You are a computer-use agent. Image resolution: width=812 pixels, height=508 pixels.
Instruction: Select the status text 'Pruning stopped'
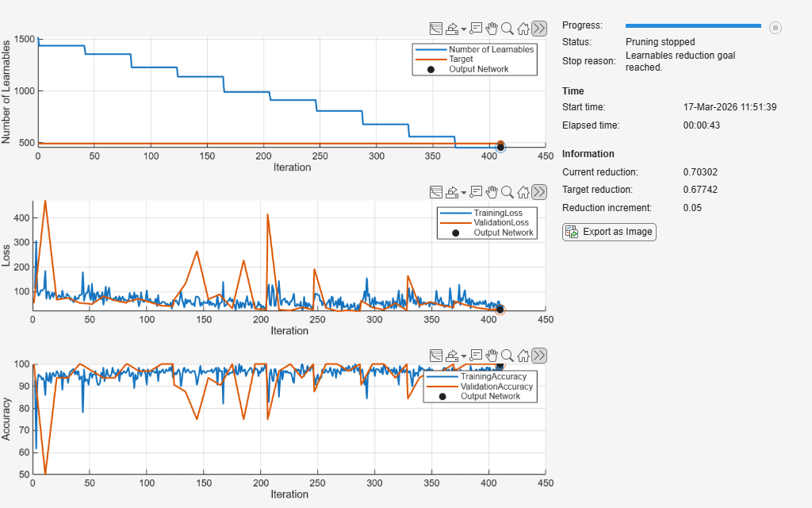(661, 41)
